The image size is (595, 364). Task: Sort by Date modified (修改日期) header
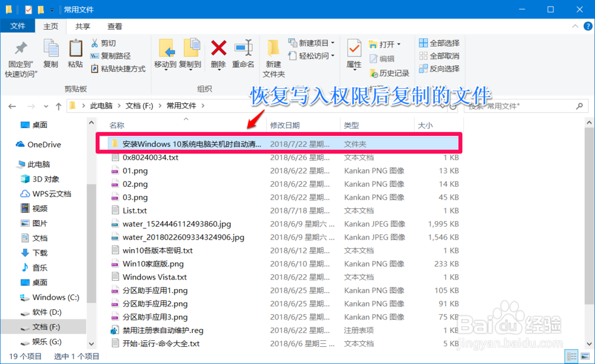(x=284, y=125)
